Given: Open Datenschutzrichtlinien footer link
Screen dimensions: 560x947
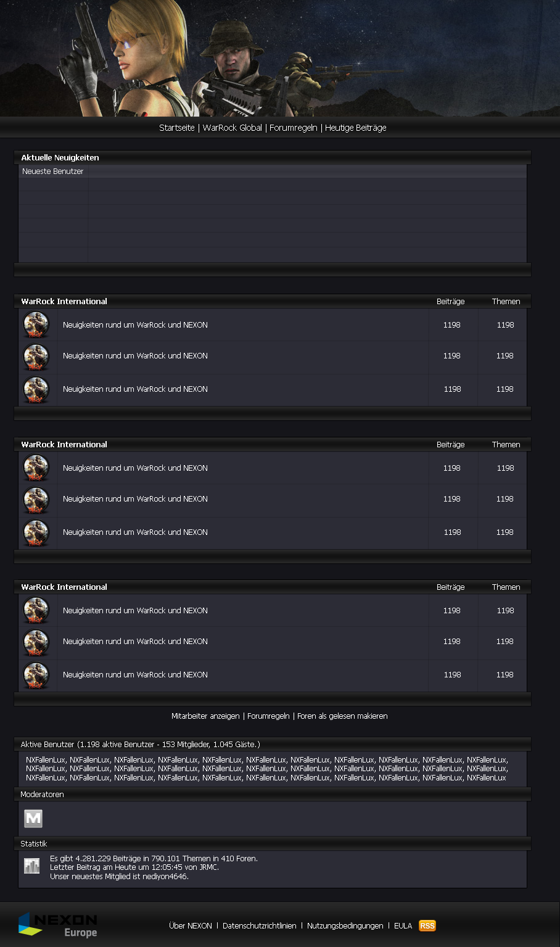Looking at the screenshot, I should [260, 926].
